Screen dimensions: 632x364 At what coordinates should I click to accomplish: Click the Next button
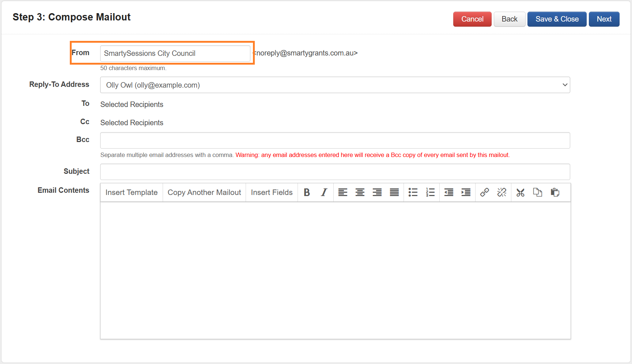[x=604, y=19]
